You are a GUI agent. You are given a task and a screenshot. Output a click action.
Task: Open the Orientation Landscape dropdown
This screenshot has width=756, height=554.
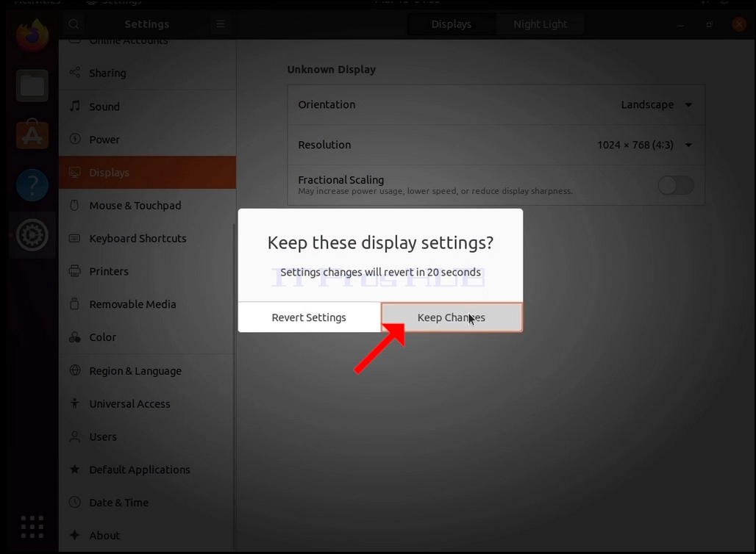tap(656, 104)
